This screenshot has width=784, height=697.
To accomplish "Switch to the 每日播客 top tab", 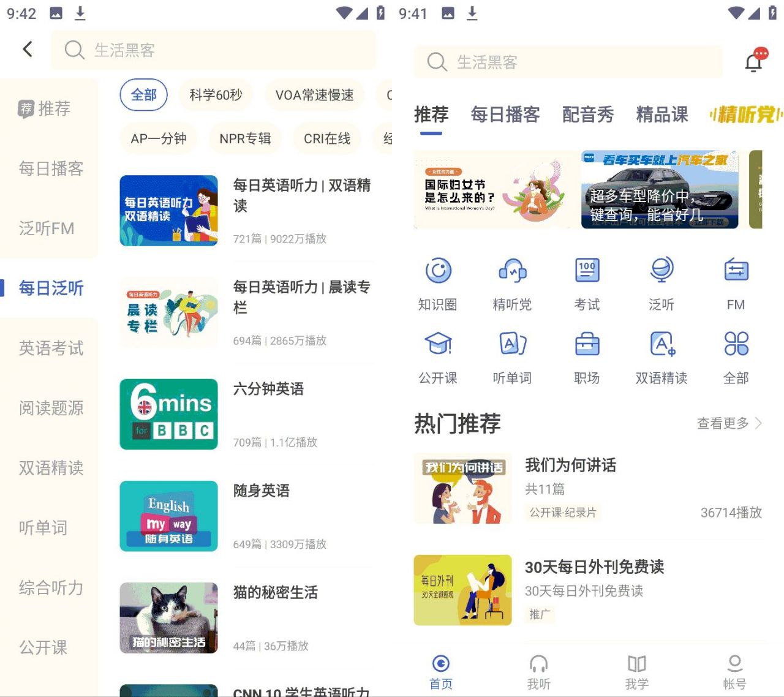I will [505, 115].
